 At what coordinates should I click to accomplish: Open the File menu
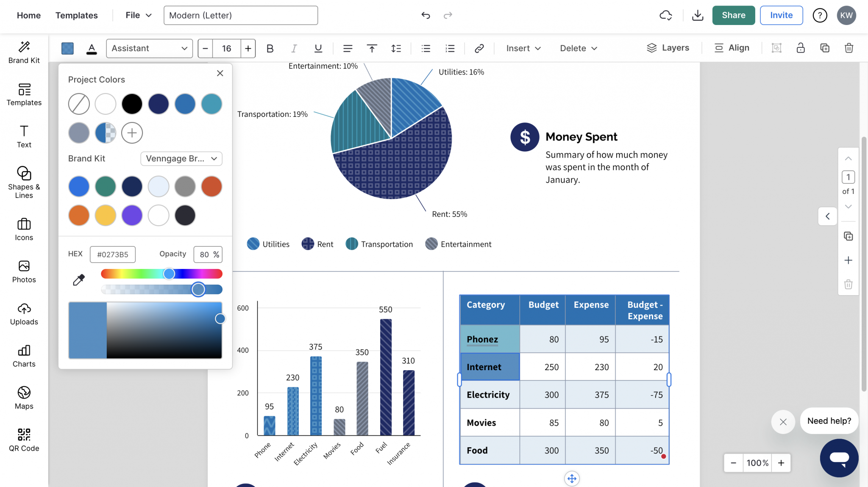[138, 15]
